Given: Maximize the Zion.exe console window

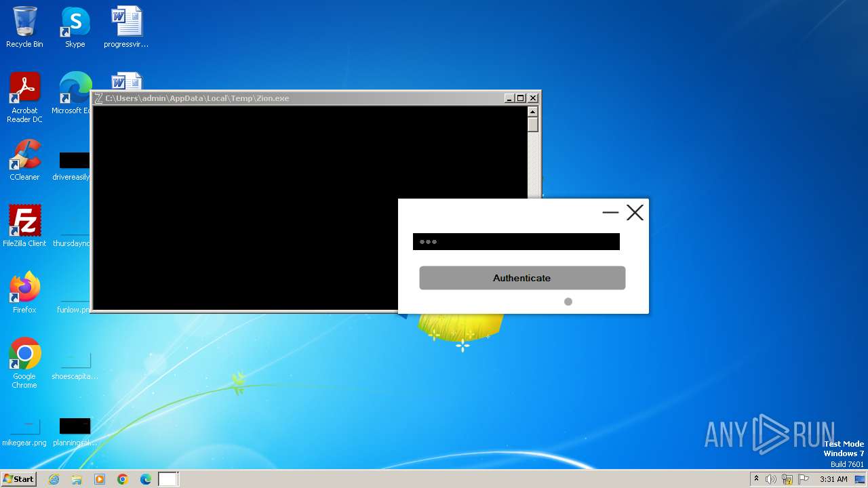Looking at the screenshot, I should coord(521,98).
